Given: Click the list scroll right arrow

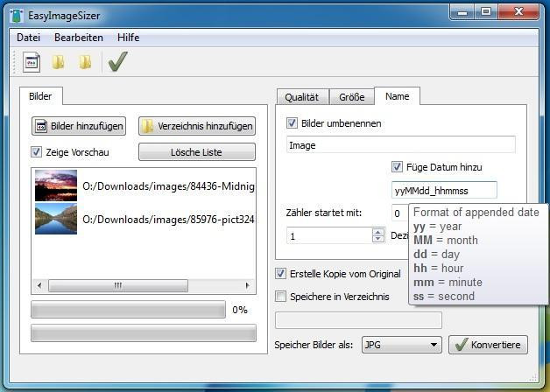Looking at the screenshot, I should (248, 285).
